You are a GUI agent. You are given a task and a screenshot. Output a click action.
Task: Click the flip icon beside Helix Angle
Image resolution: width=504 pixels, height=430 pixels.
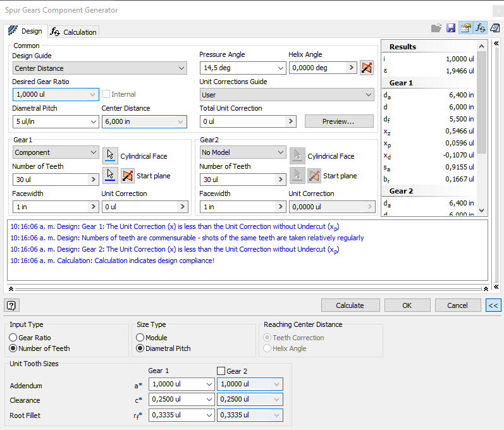pyautogui.click(x=367, y=68)
